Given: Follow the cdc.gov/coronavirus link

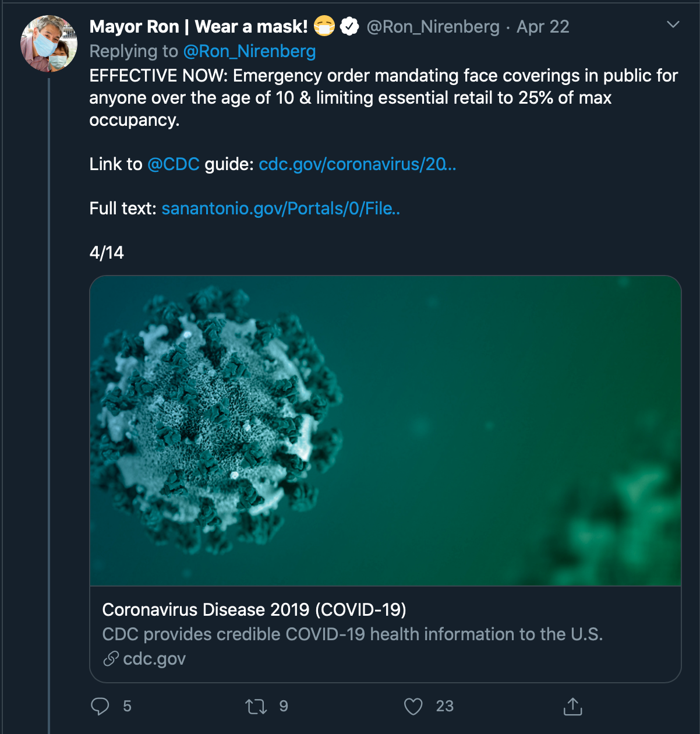Looking at the screenshot, I should point(357,164).
